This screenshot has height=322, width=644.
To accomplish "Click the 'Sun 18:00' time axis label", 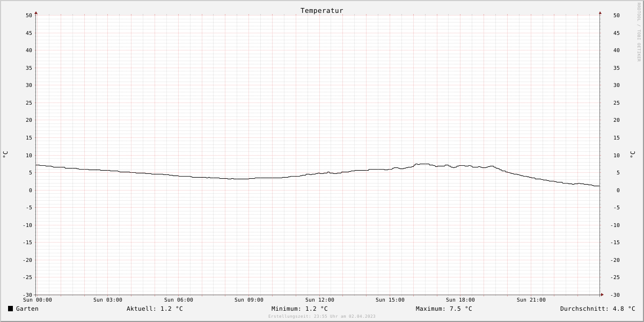I will point(460,300).
